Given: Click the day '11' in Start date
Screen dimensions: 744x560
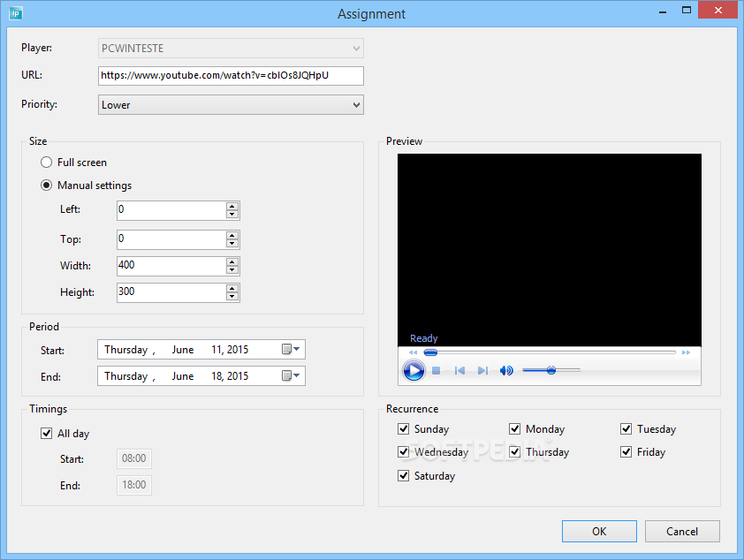Looking at the screenshot, I should point(216,350).
